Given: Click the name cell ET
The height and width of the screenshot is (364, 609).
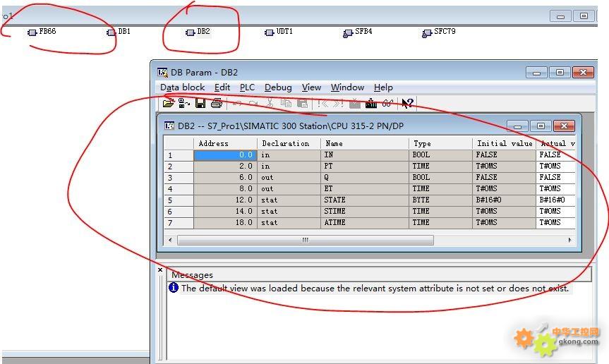Looking at the screenshot, I should (365, 188).
